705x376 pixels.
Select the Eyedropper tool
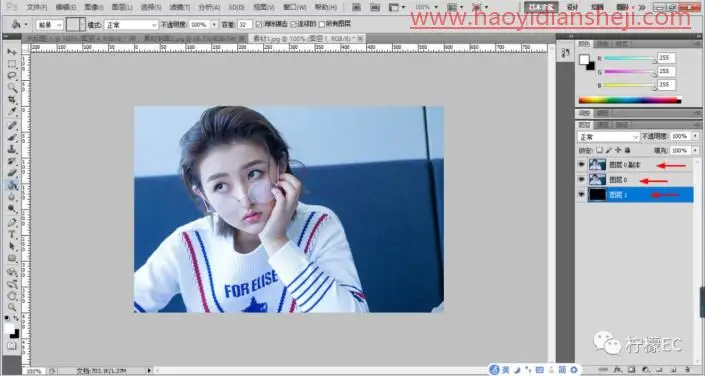pyautogui.click(x=12, y=112)
